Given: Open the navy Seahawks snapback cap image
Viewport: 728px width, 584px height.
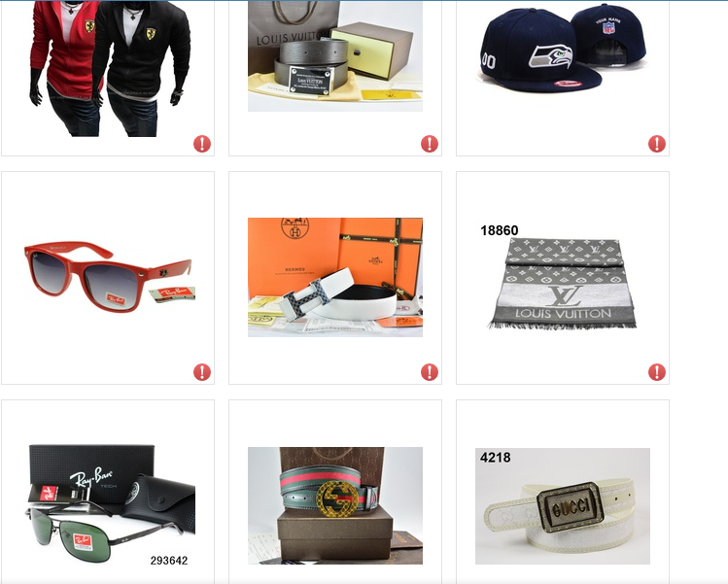Looking at the screenshot, I should (x=562, y=48).
